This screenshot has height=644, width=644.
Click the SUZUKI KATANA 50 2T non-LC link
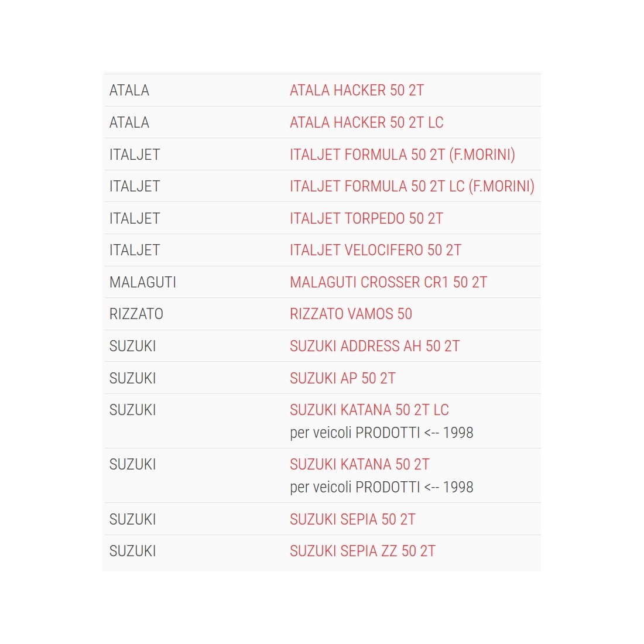pyautogui.click(x=359, y=464)
